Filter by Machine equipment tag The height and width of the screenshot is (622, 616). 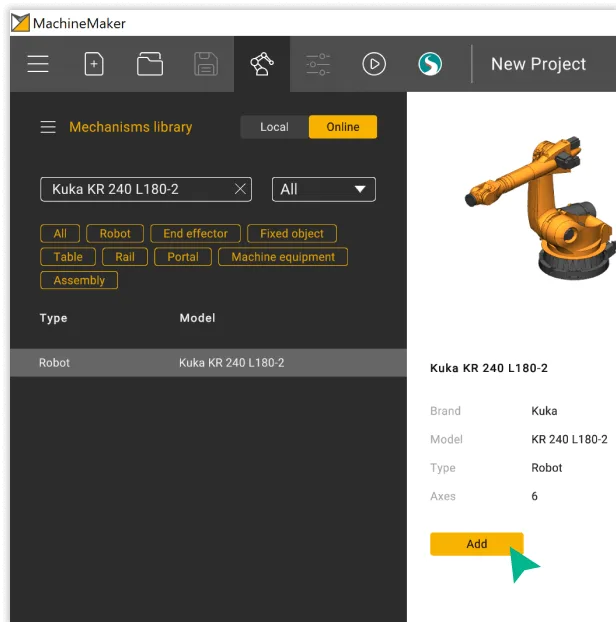click(283, 257)
